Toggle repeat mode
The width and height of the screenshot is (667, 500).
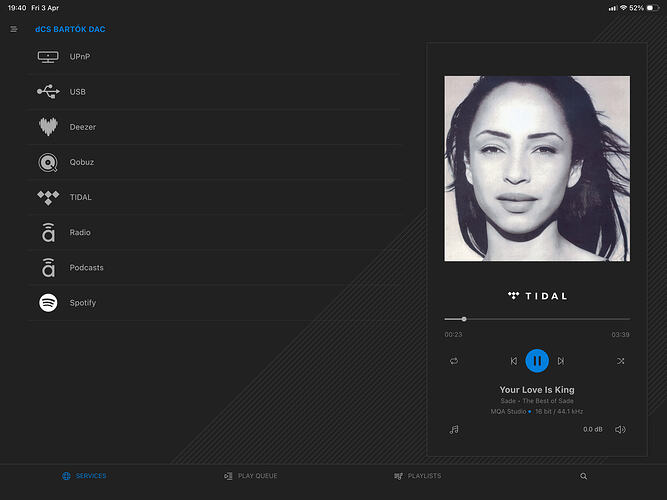click(454, 361)
